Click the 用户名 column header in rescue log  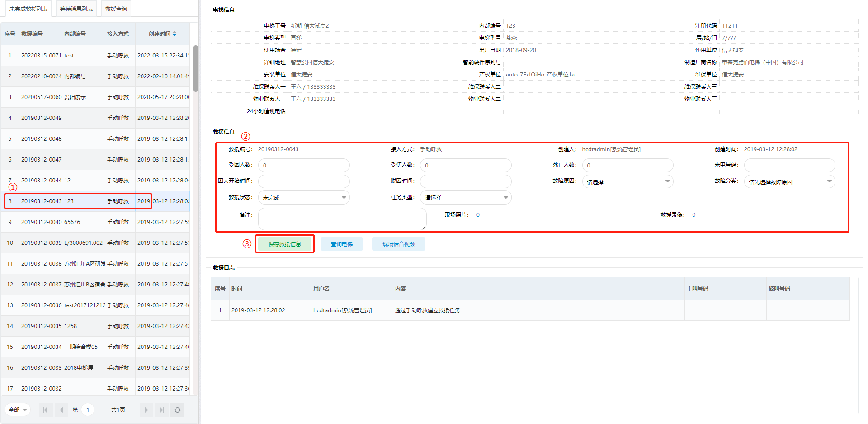[352, 289]
